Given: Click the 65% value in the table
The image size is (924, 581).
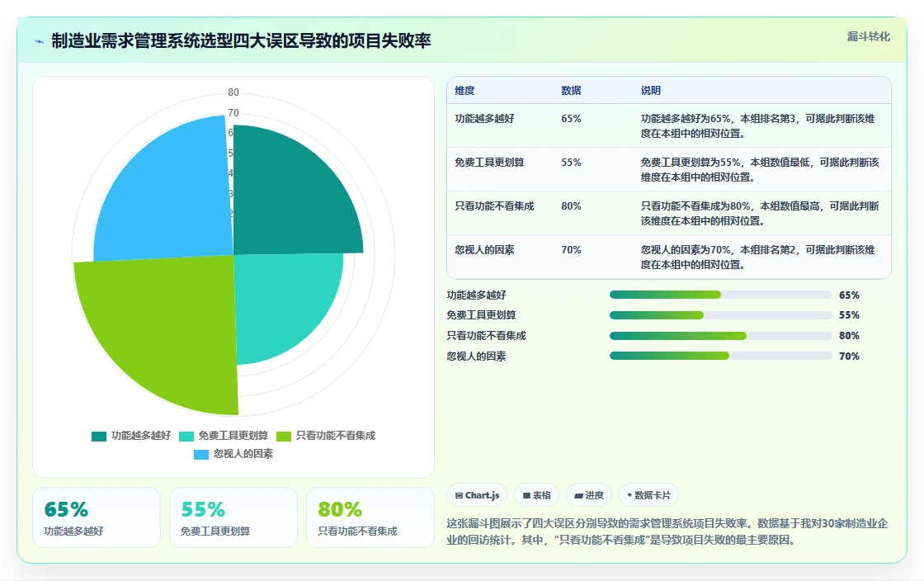Looking at the screenshot, I should (571, 119).
